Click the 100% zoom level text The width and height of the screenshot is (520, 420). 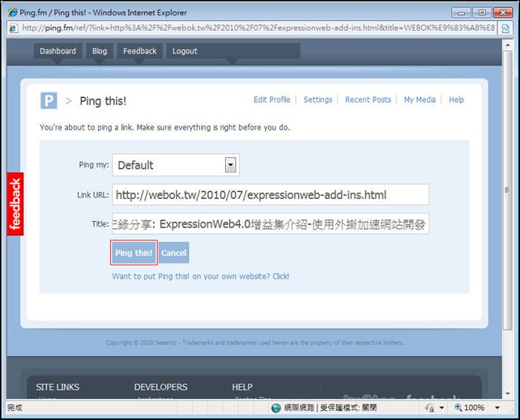point(474,408)
